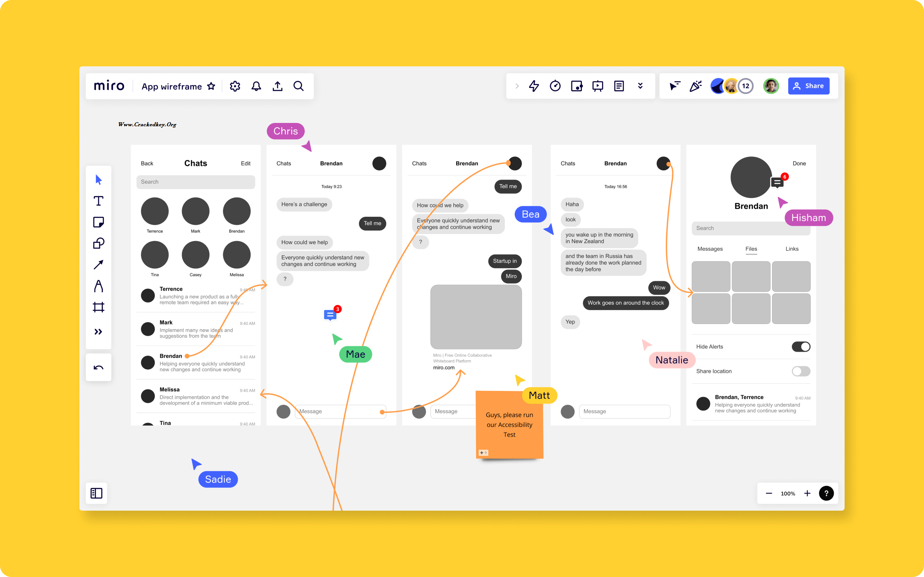This screenshot has width=924, height=577.
Task: Expand collaborators count showing 12 users
Action: pos(744,86)
